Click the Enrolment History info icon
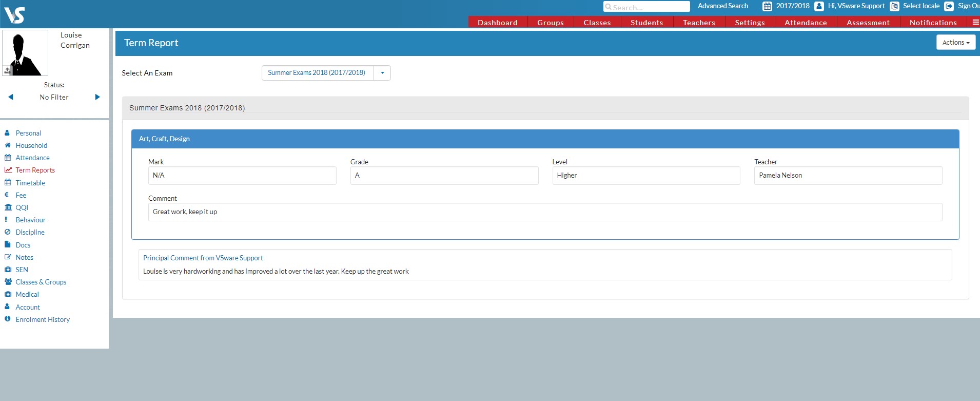The height and width of the screenshot is (401, 980). [x=7, y=319]
